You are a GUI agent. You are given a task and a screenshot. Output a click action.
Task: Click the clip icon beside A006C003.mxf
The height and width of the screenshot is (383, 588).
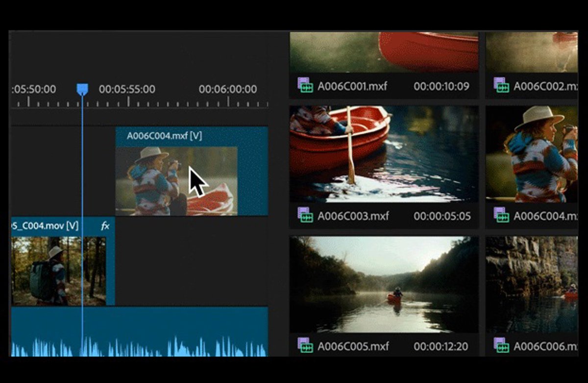(x=305, y=215)
